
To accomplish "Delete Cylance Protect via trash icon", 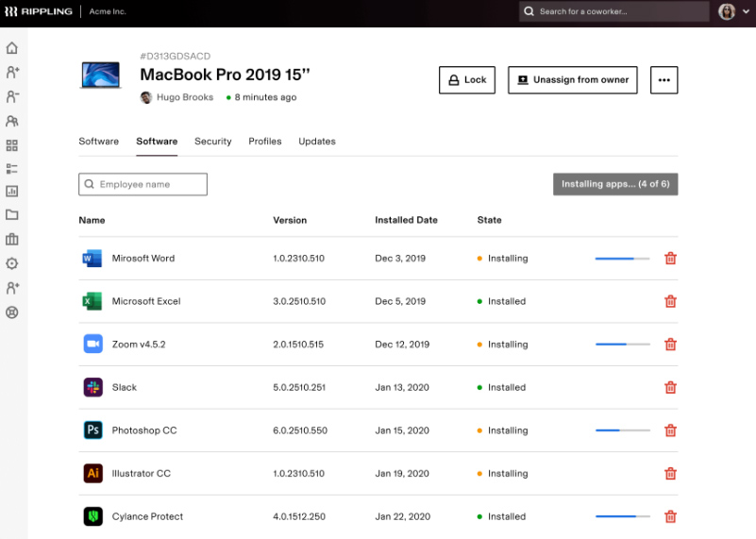I will click(670, 516).
